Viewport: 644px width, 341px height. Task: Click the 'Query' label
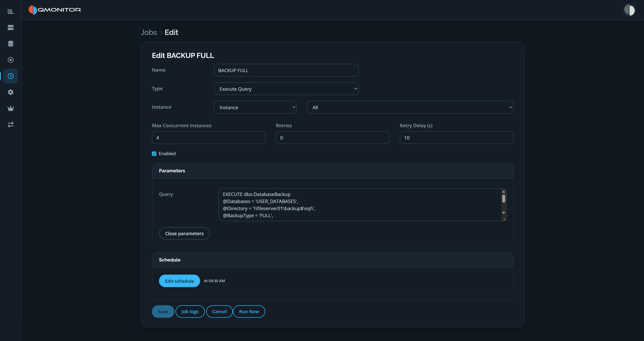coord(166,194)
